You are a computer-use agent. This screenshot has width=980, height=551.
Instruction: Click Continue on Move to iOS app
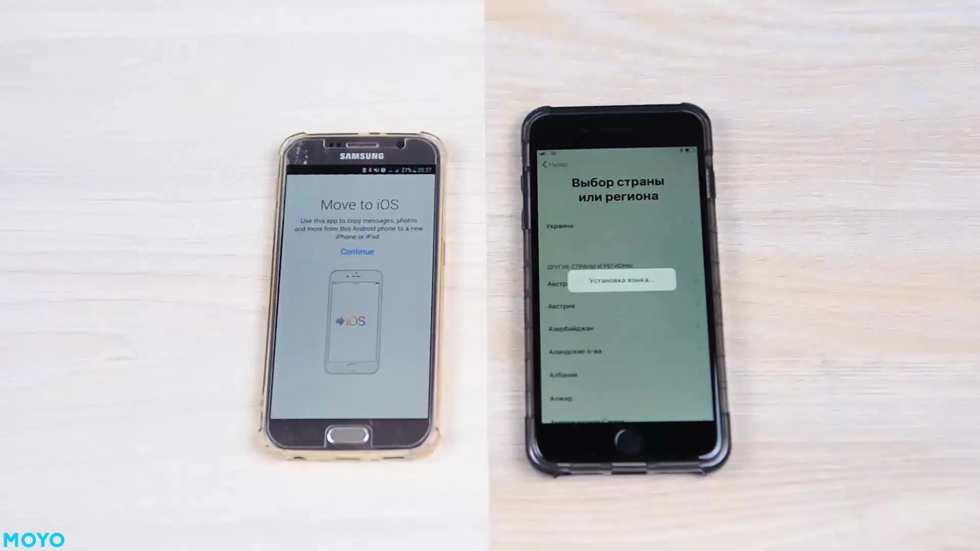(x=357, y=251)
